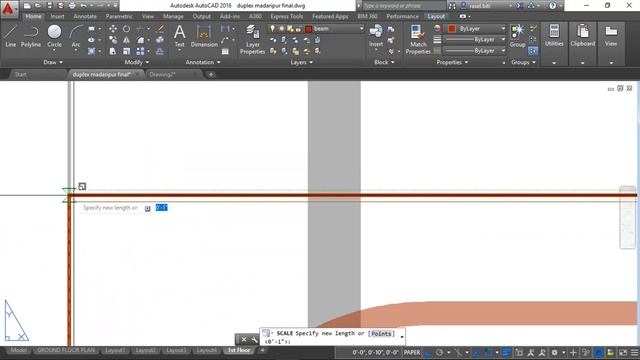Image resolution: width=640 pixels, height=360 pixels.
Task: Click the Points option in command line
Action: pyautogui.click(x=381, y=333)
